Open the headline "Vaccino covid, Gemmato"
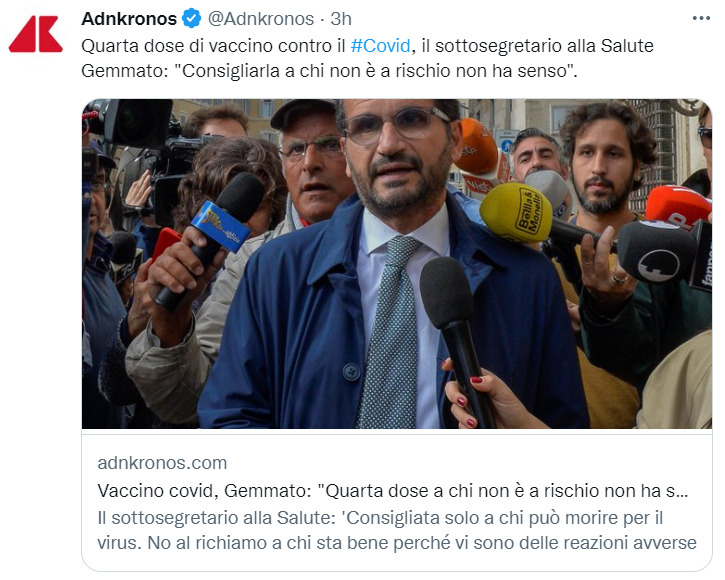Image resolution: width=725 pixels, height=580 pixels. coord(393,491)
